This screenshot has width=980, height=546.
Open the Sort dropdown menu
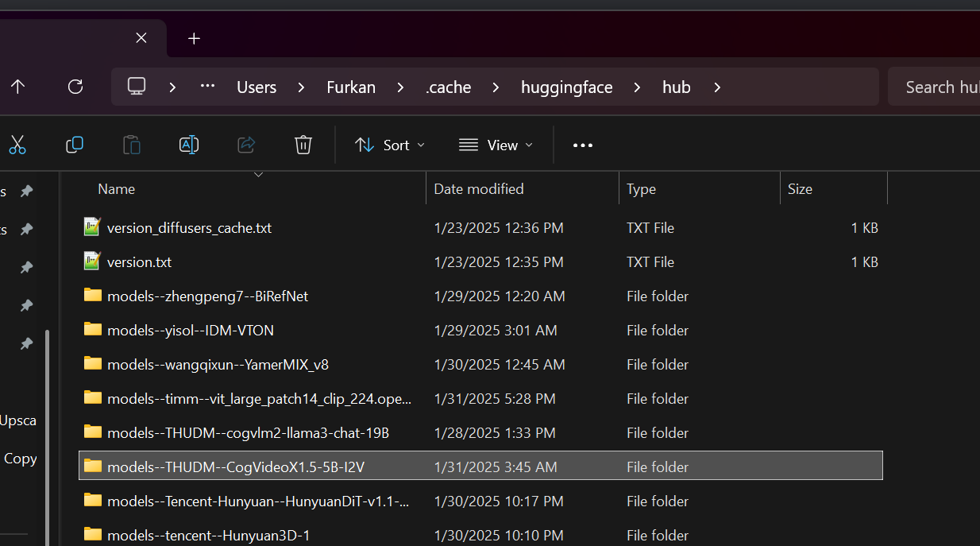[x=390, y=145]
